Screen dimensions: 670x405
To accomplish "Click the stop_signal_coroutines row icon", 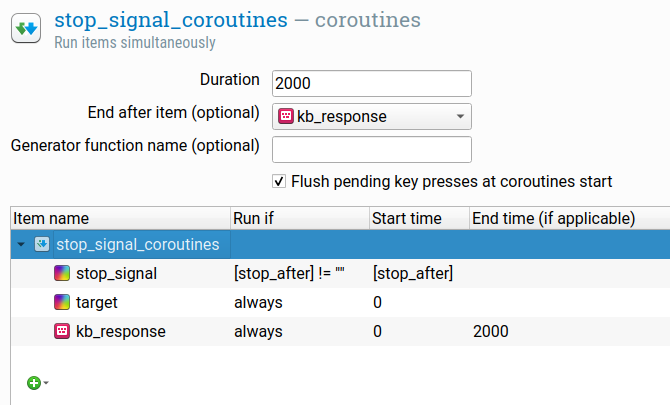I will 42,244.
